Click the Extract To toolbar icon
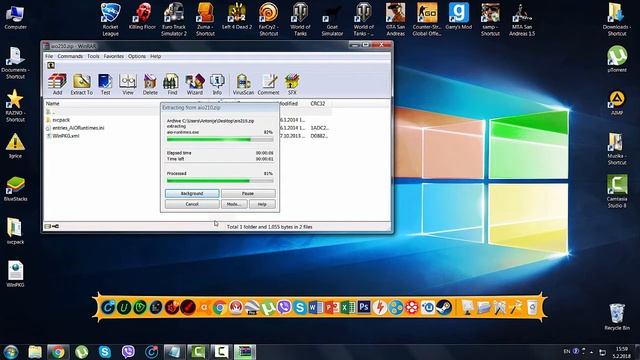 [x=82, y=84]
